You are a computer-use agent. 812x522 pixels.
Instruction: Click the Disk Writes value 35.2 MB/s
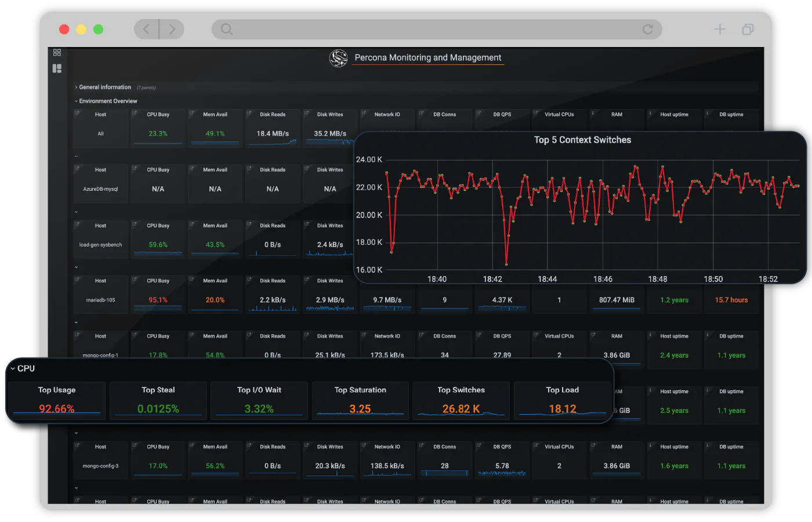coord(330,133)
